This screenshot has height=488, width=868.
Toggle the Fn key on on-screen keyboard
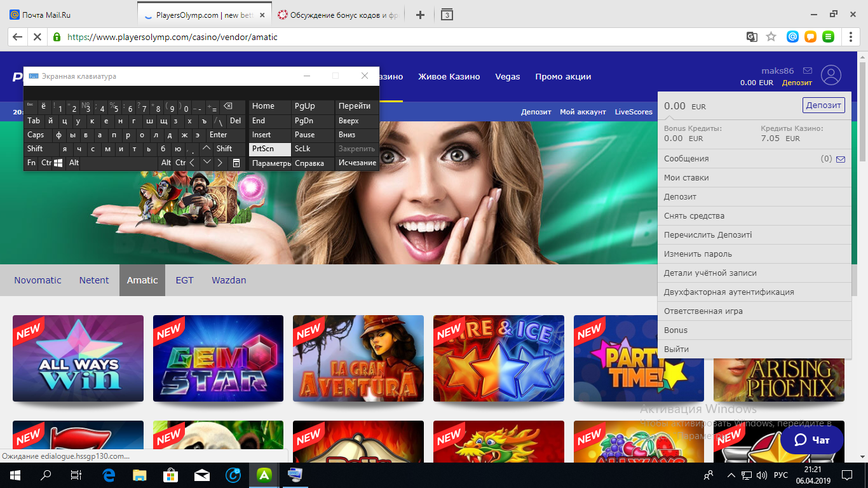pos(31,163)
